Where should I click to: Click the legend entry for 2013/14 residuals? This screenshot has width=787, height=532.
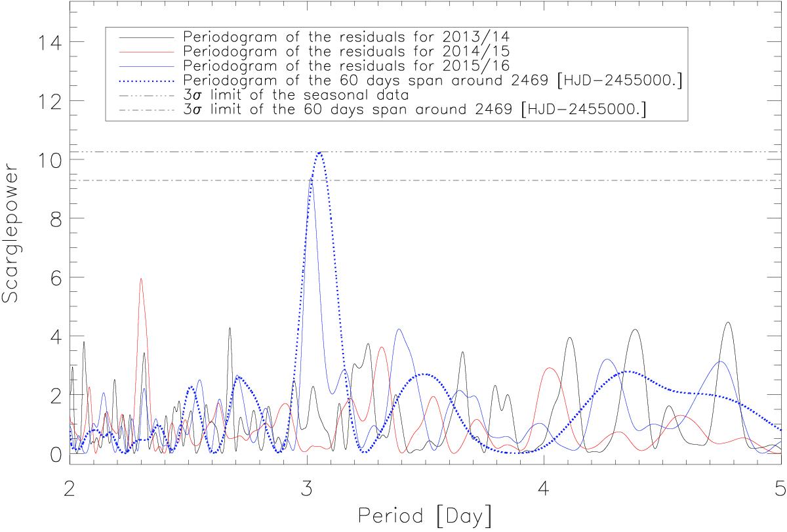coord(346,35)
